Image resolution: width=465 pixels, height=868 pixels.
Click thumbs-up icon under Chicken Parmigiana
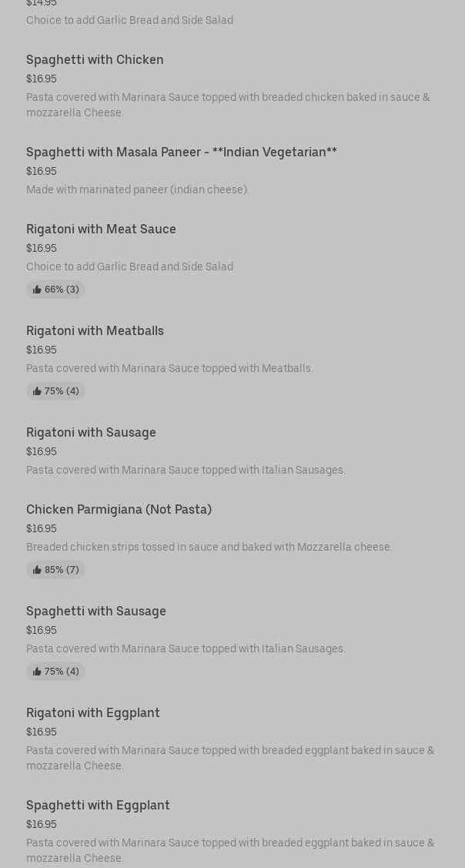pyautogui.click(x=37, y=570)
